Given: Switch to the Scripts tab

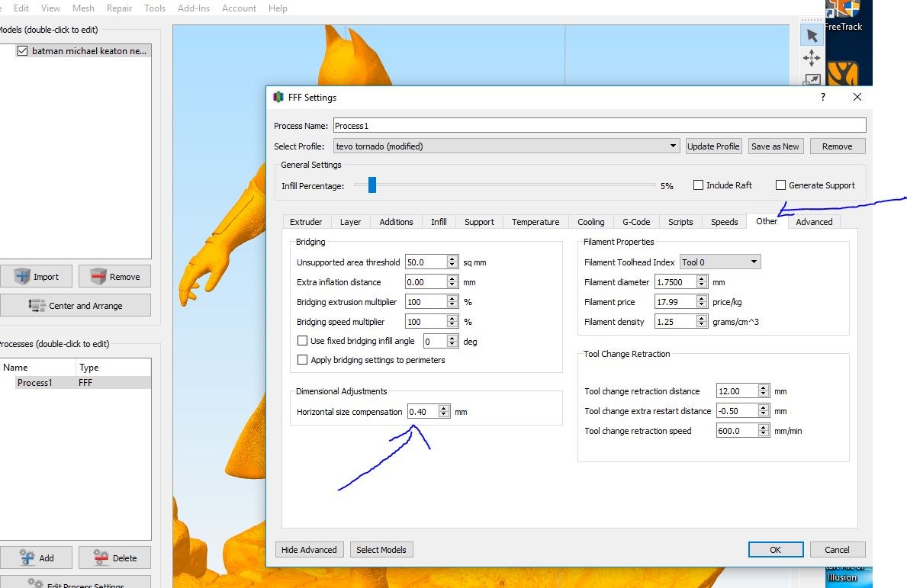Looking at the screenshot, I should point(681,222).
